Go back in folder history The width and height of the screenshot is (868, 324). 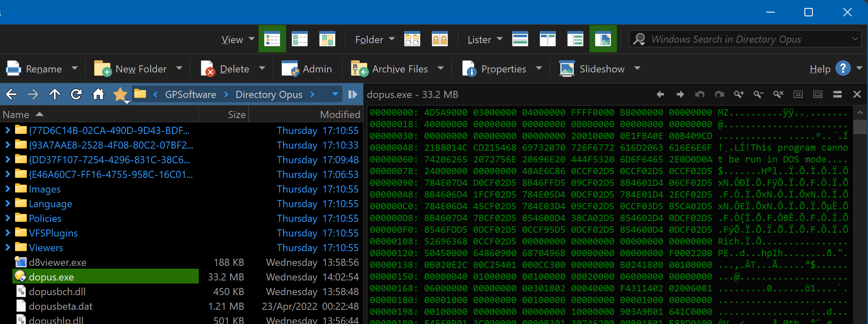point(11,94)
